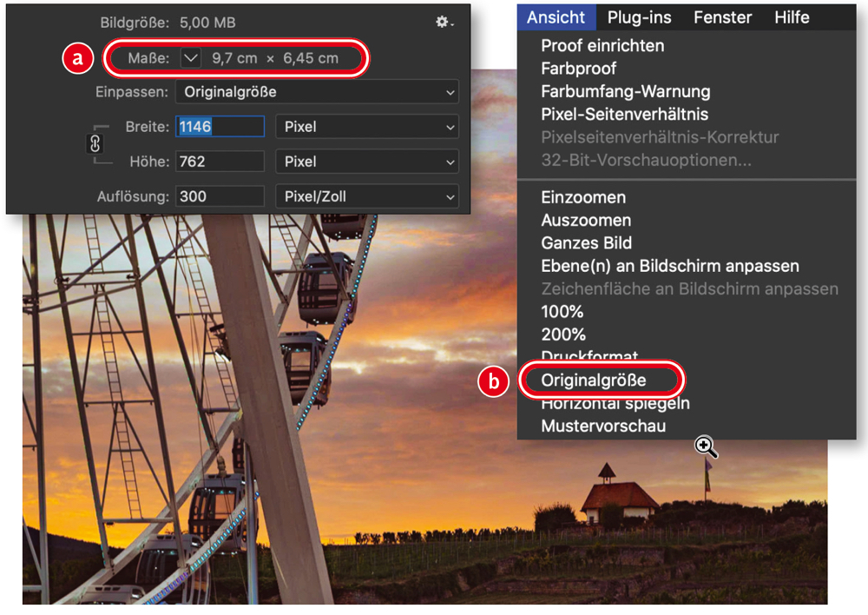The image size is (868, 615).
Task: Open the Breite unit Pixel dropdown
Action: coord(367,127)
